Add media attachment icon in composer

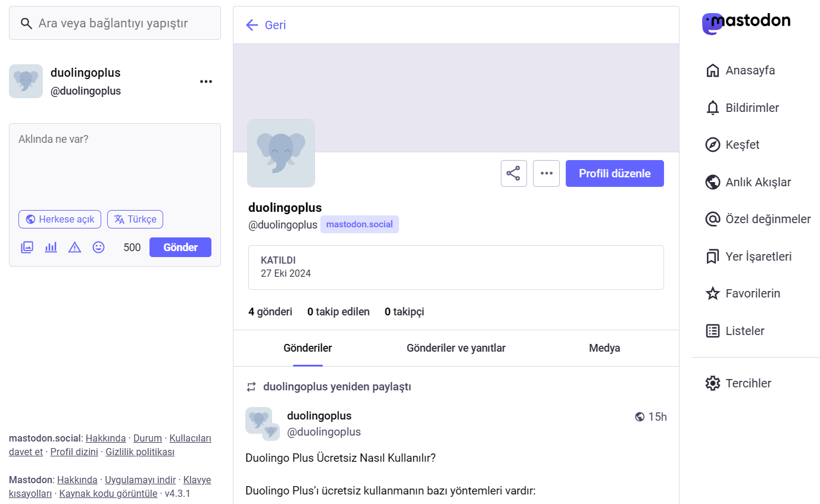point(27,247)
